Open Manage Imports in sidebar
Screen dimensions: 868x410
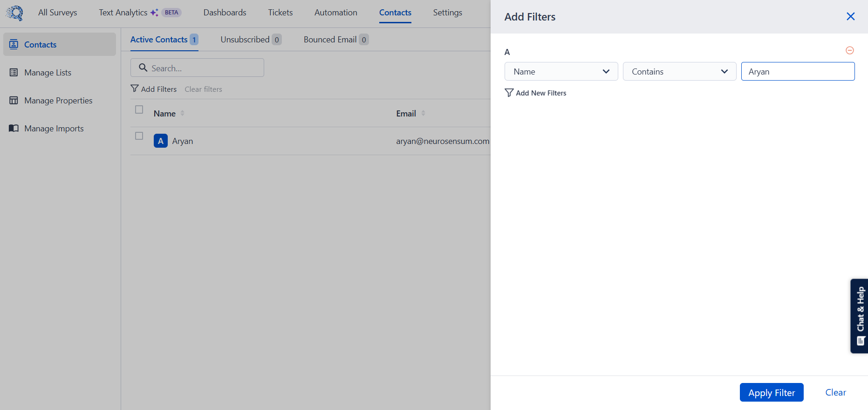point(54,129)
